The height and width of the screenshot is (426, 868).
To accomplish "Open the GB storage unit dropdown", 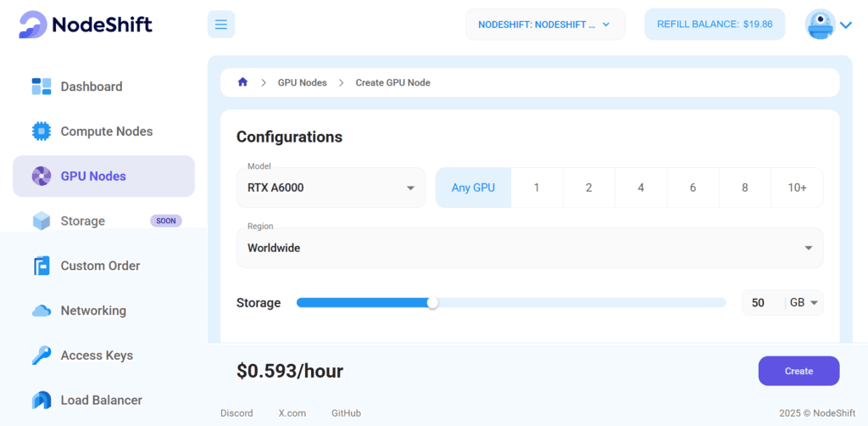I will point(804,303).
